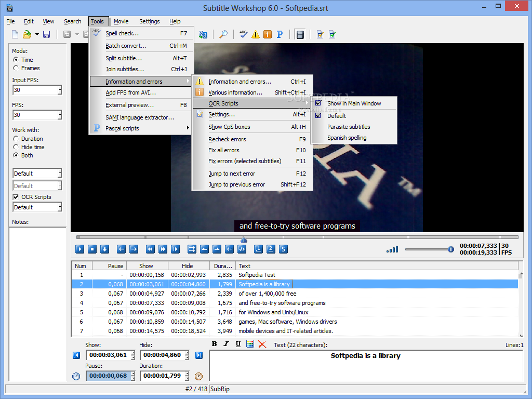
Task: Open the first Default combo box dropdown
Action: pos(60,174)
